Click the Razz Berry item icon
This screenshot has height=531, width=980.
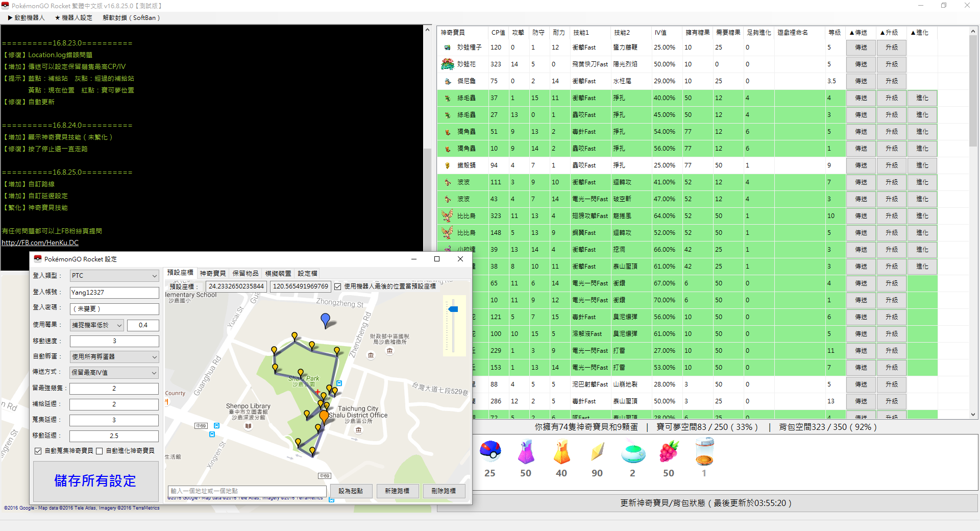[x=669, y=452]
